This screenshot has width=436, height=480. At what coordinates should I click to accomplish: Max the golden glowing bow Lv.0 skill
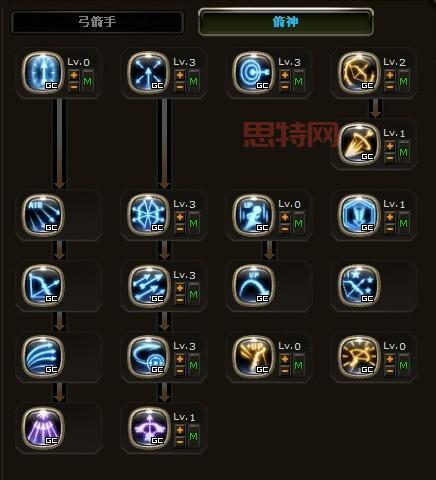pyautogui.click(x=404, y=365)
